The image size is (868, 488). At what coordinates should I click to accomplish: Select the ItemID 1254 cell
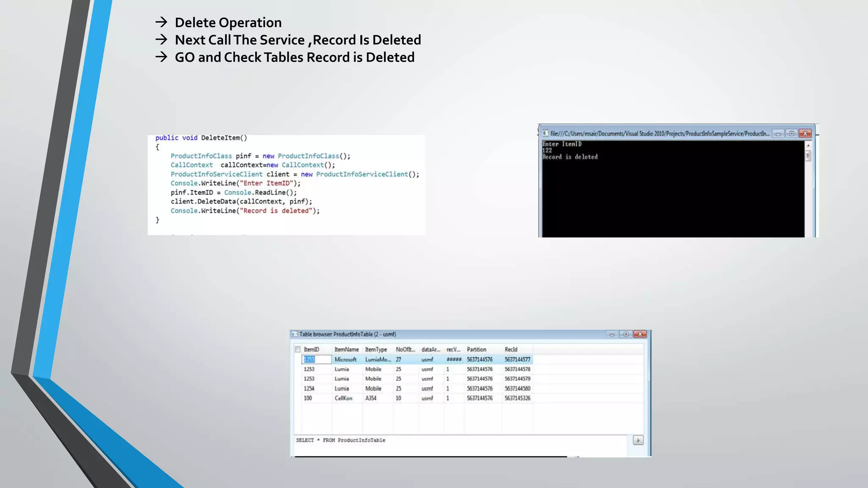(x=309, y=388)
